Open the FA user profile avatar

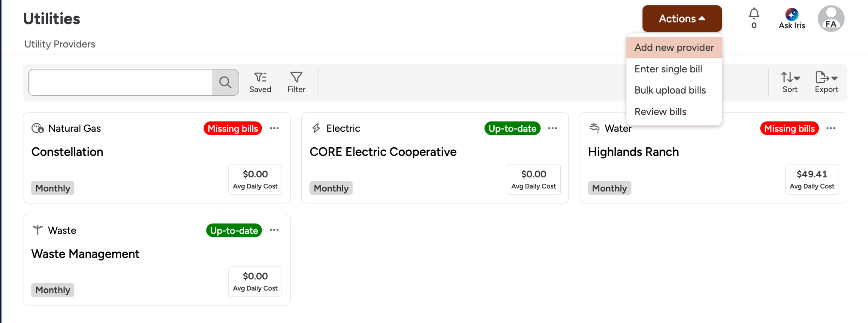tap(831, 19)
